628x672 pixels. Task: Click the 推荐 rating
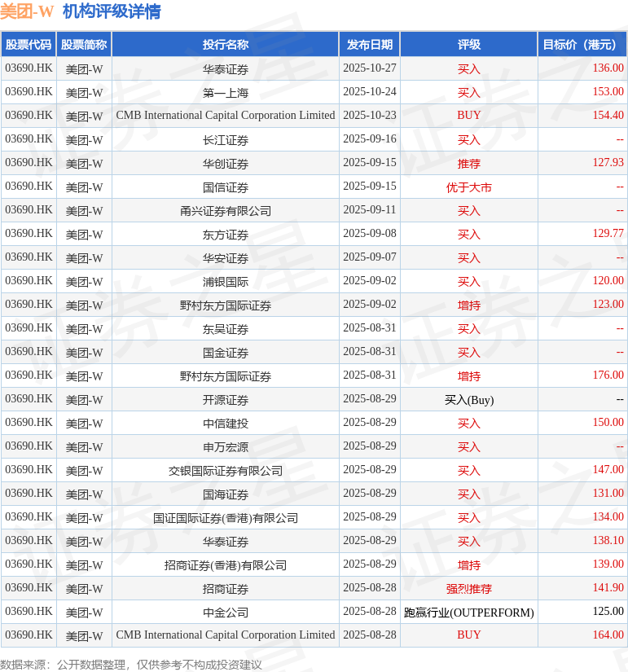(468, 163)
